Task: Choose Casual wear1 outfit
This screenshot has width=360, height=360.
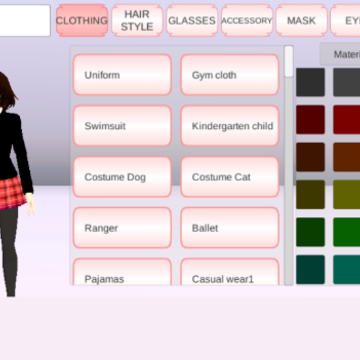Action: (230, 272)
